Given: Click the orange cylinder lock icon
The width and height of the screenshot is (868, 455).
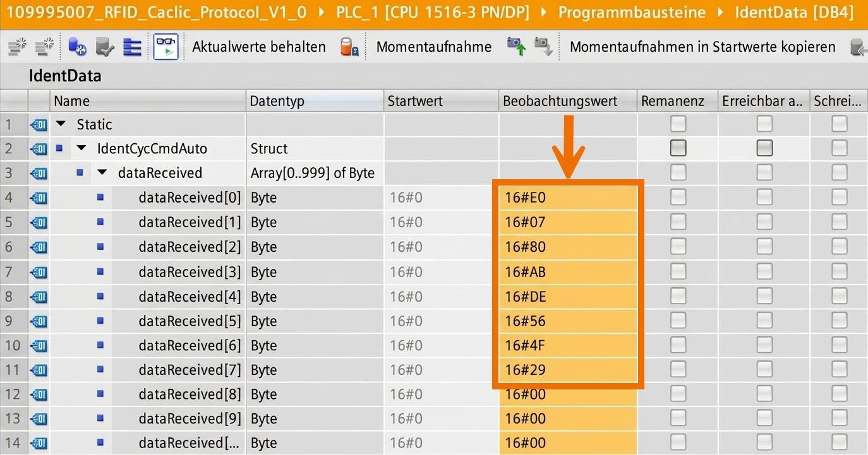Looking at the screenshot, I should pos(349,47).
